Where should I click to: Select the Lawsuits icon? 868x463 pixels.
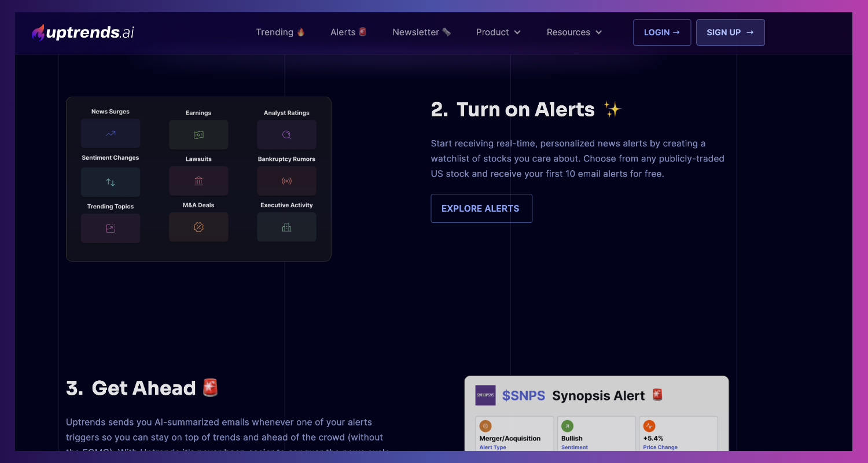(198, 181)
